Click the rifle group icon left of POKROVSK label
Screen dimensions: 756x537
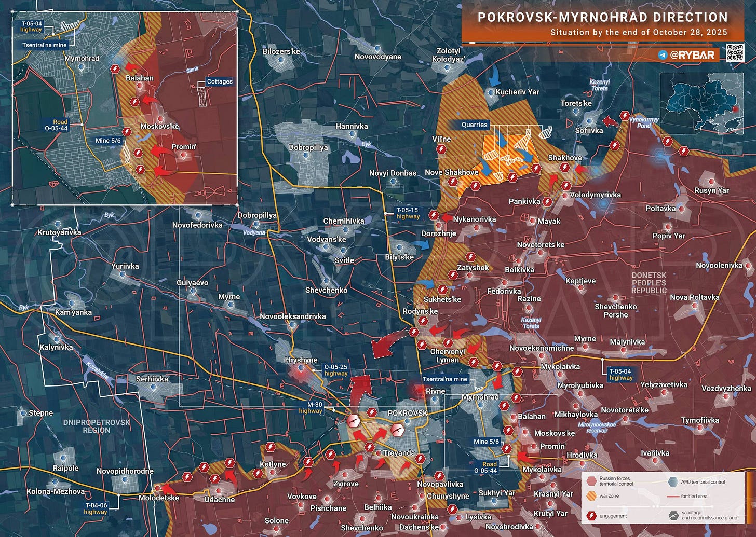(354, 421)
